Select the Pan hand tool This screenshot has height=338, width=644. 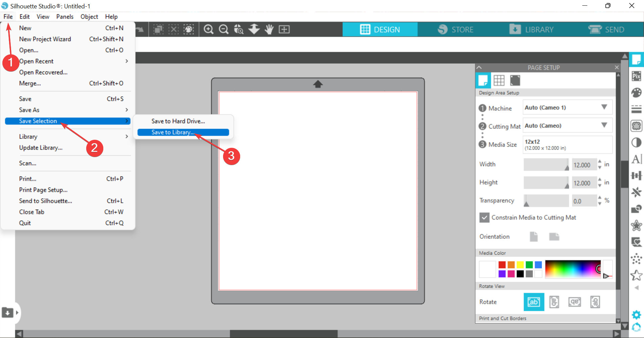(x=269, y=29)
